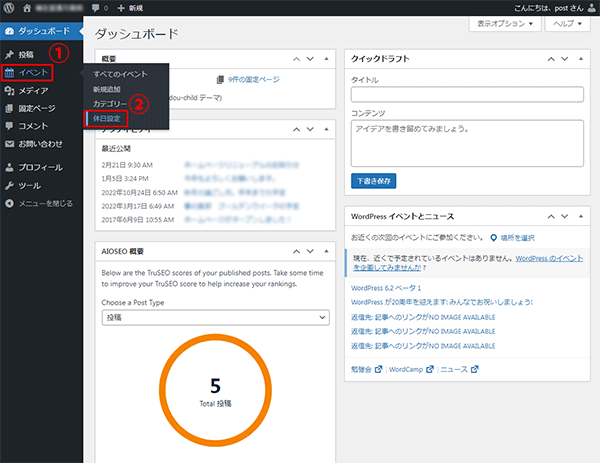The height and width of the screenshot is (463, 600).
Task: Open the Choose a Post Type combo box
Action: coord(215,318)
